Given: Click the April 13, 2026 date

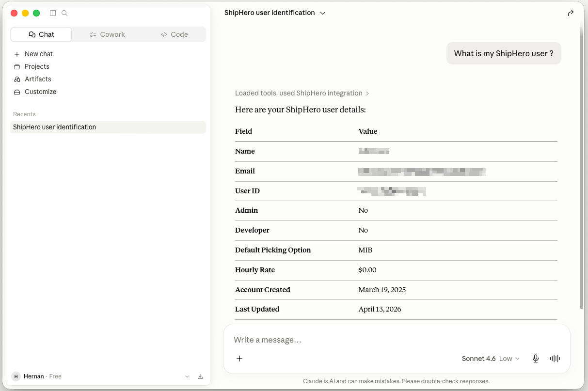Looking at the screenshot, I should (380, 309).
